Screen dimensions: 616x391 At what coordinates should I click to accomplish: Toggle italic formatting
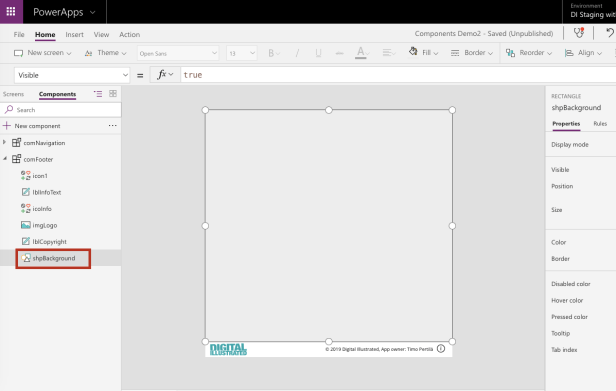tap(297, 53)
